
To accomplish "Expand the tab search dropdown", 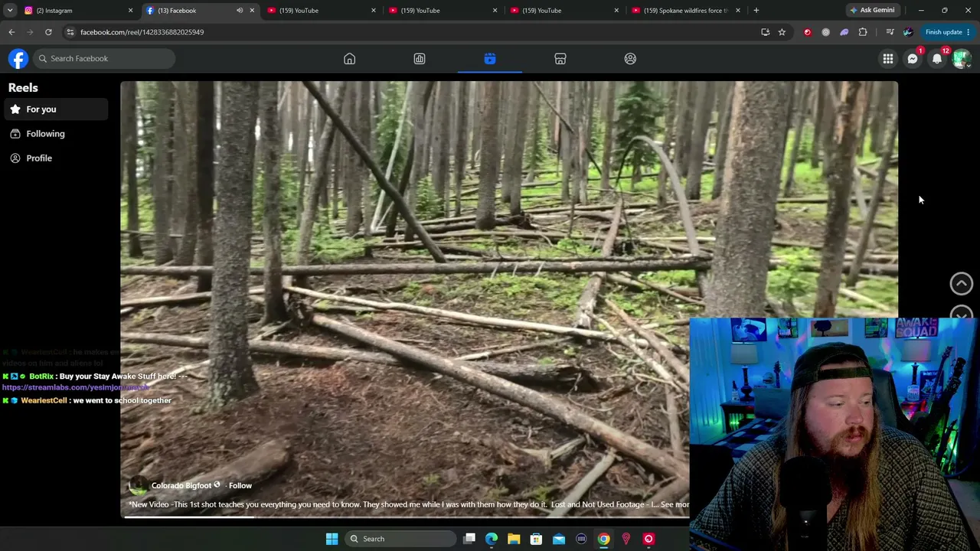I will coord(10,11).
